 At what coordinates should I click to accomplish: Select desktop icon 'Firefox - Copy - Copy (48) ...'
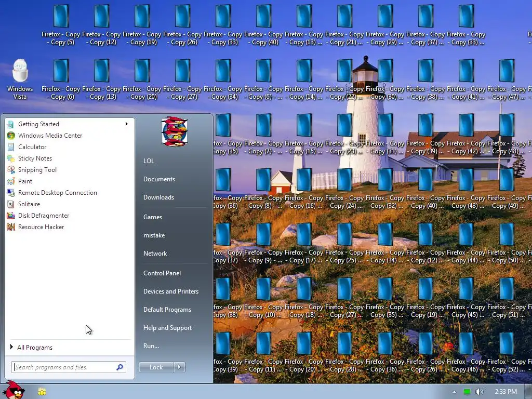[x=507, y=135]
